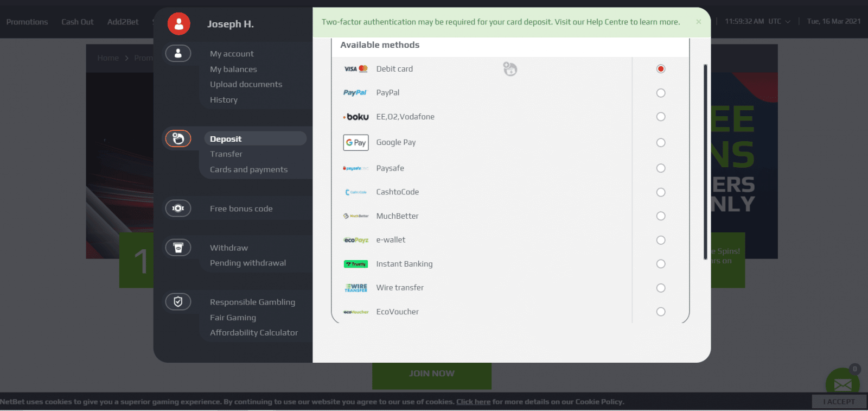Viewport: 868px width, 411px height.
Task: Open the green live chat mail icon
Action: tap(843, 384)
